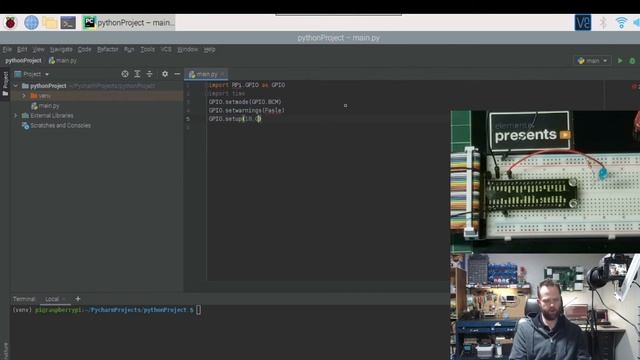The height and width of the screenshot is (360, 640).
Task: Click the terminal command prompt input
Action: point(198,310)
